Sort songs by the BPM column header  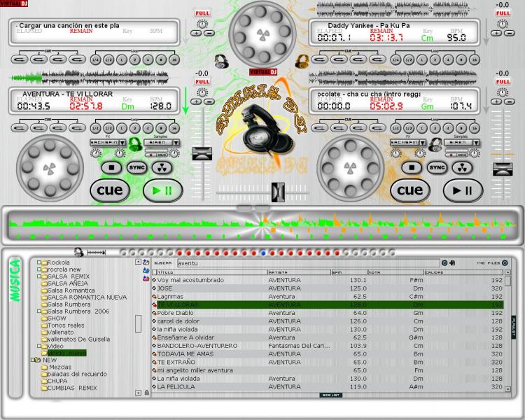pyautogui.click(x=349, y=272)
